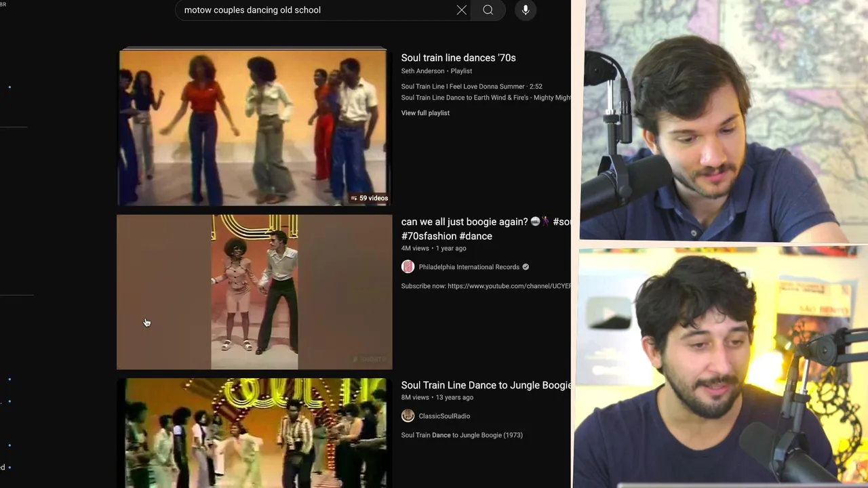Play 'Soul Train Line Dance to Earth Wind & Fire's' track
Screen dimensions: 868x488
click(486, 98)
